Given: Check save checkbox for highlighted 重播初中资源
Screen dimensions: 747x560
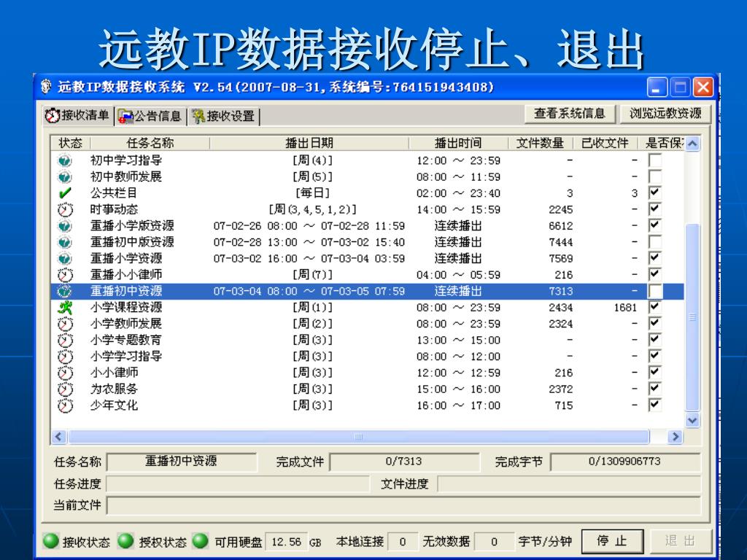Looking at the screenshot, I should pos(655,291).
